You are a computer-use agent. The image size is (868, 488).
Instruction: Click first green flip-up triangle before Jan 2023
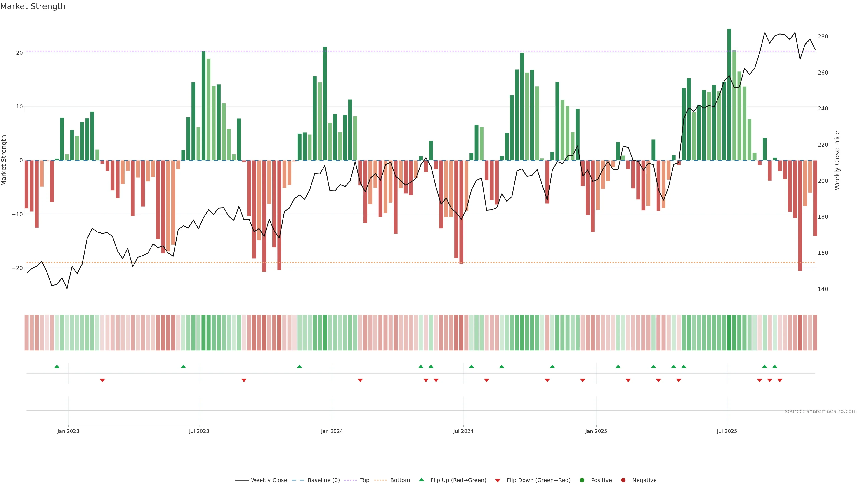pyautogui.click(x=57, y=366)
